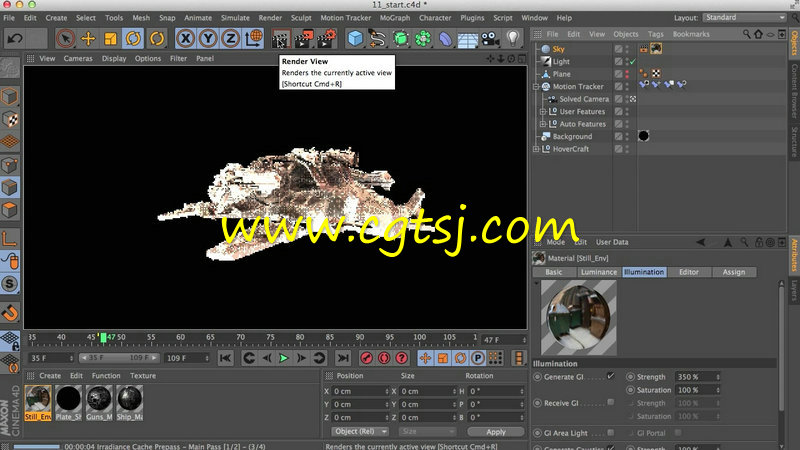
Task: Open the MoGraph menu
Action: coord(394,18)
